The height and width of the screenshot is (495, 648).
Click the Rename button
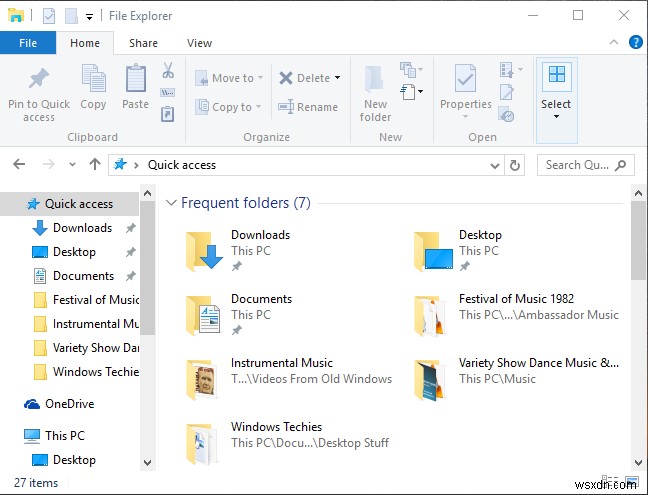click(x=308, y=107)
